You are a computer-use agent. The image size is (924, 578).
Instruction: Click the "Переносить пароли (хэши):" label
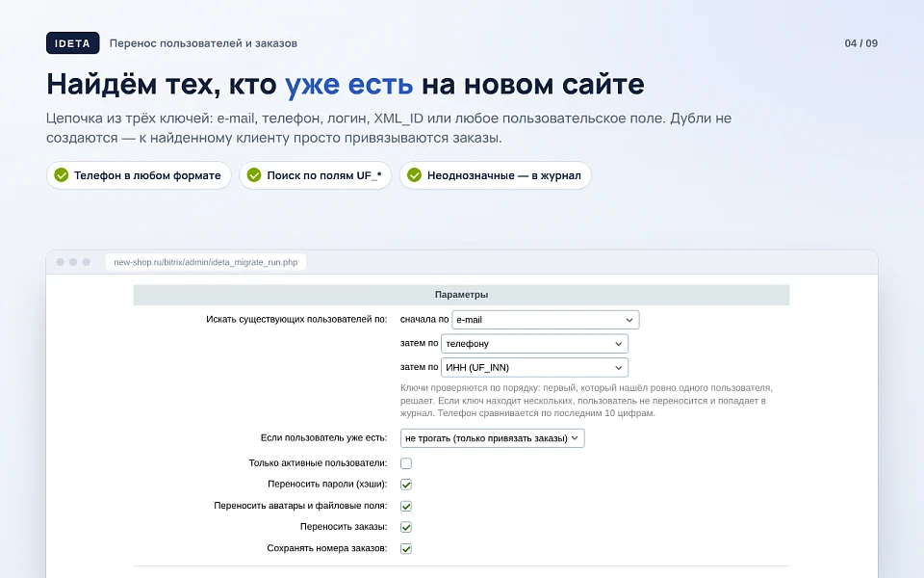[x=327, y=484]
